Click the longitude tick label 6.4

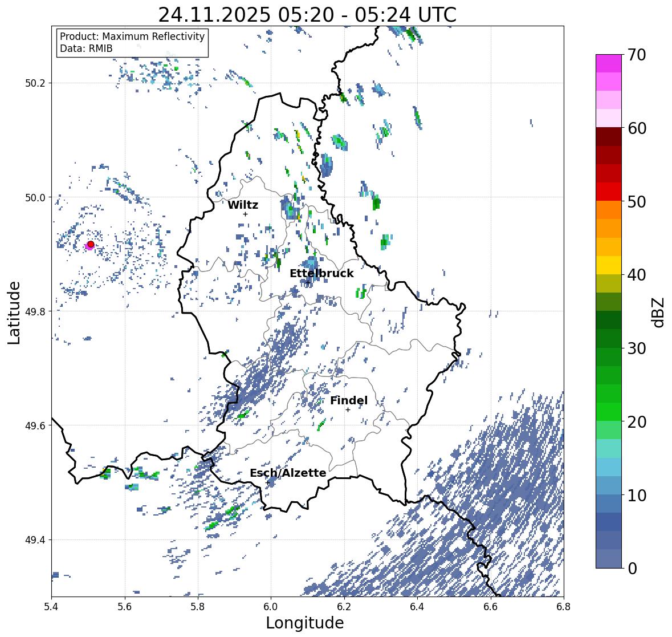click(417, 607)
